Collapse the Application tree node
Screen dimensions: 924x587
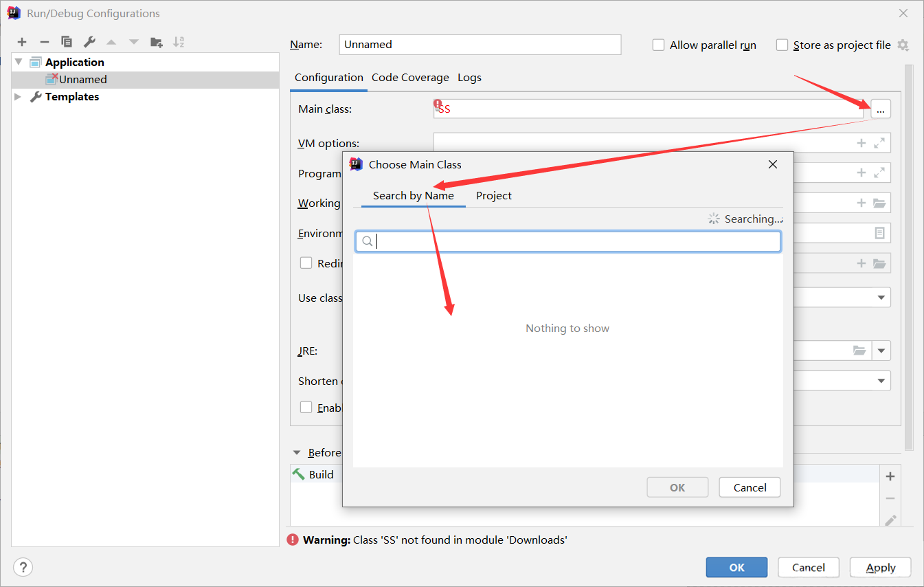19,62
